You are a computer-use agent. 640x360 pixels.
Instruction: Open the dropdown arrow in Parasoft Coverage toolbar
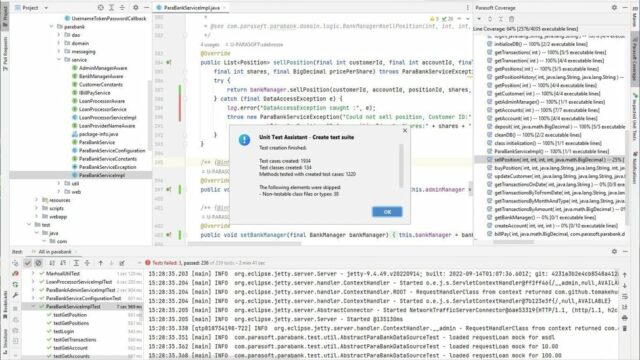pos(479,19)
